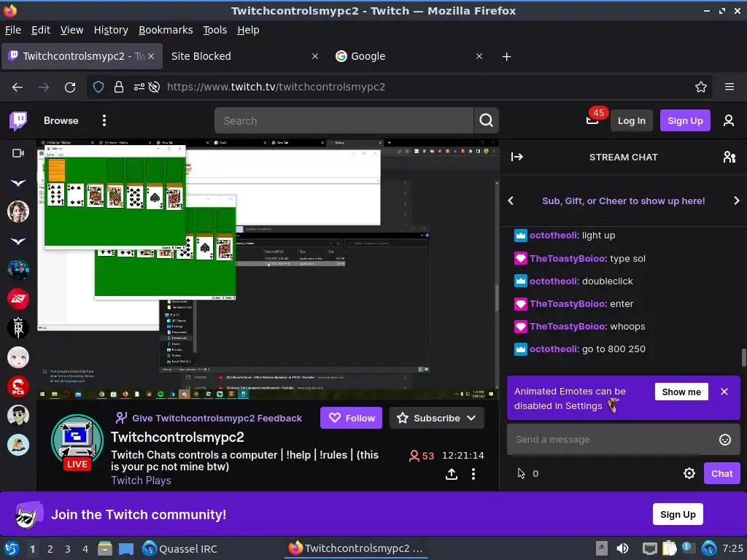Click Show me for animated emotes

click(x=681, y=392)
